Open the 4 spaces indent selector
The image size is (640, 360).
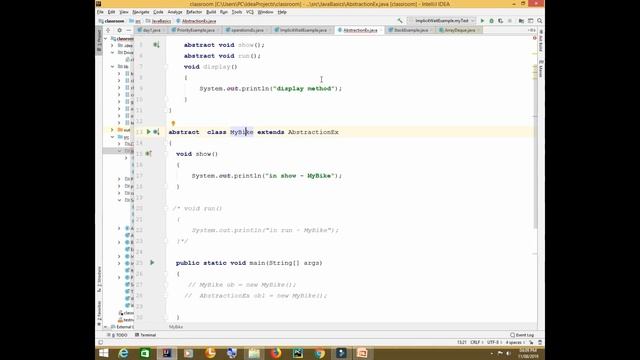point(515,342)
